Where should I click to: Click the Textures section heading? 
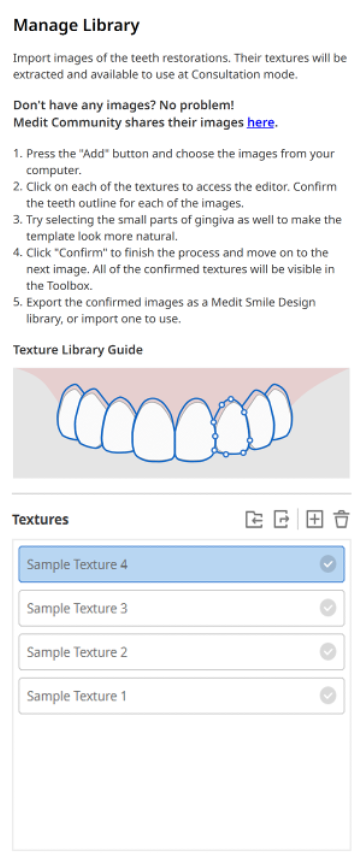click(40, 519)
